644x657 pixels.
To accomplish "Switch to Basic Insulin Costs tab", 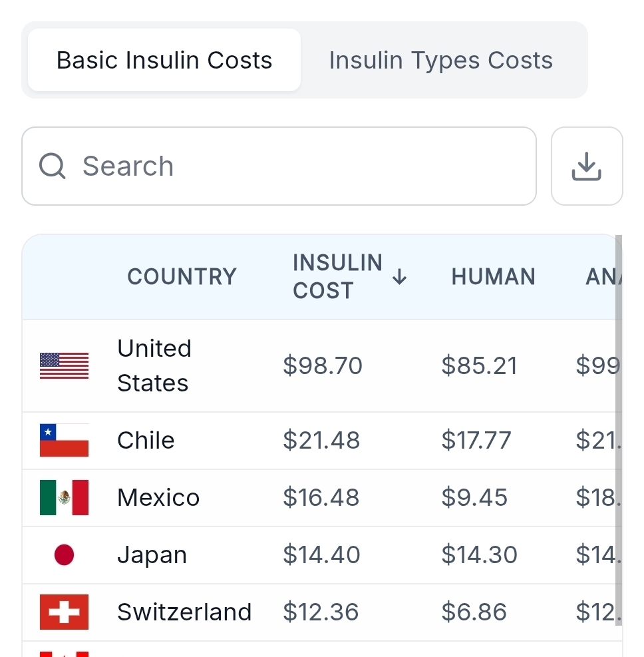I will point(164,60).
